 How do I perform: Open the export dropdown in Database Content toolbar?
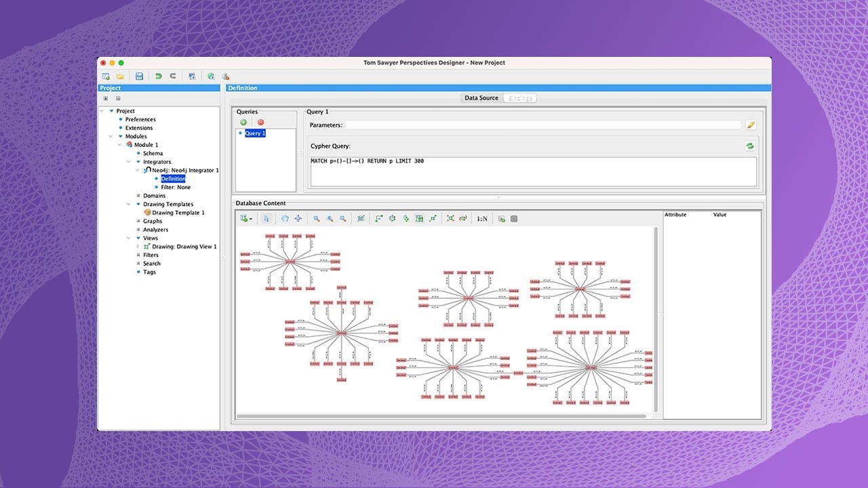coord(247,218)
